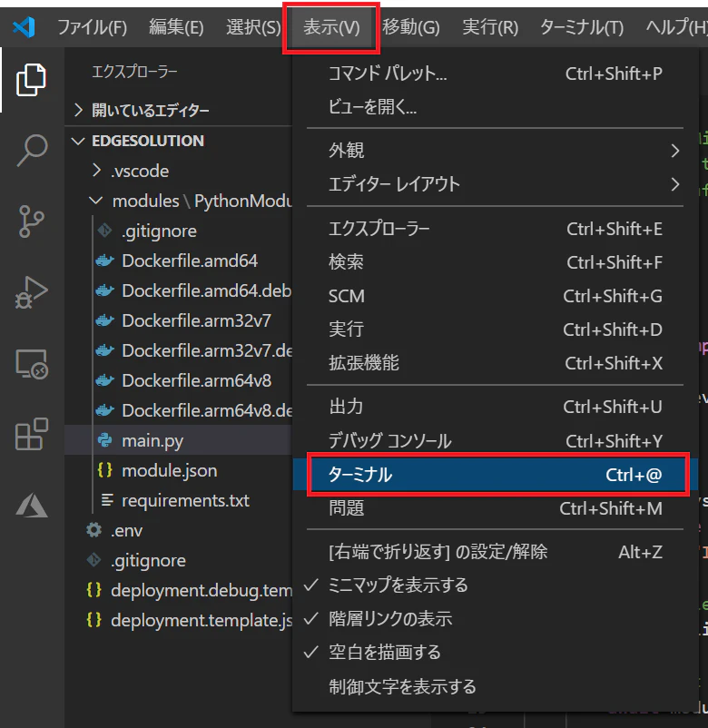Screen dimensions: 708x728
Task: Open deployment.debug.template file
Action: 178,590
